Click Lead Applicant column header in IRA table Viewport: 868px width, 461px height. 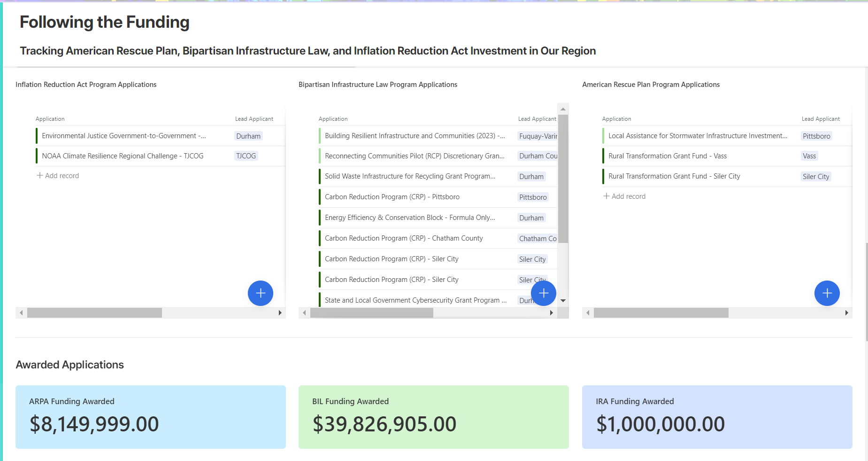[254, 119]
